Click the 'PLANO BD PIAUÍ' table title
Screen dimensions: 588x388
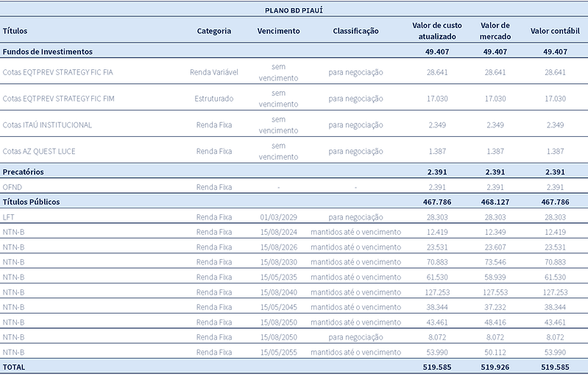[x=294, y=10]
